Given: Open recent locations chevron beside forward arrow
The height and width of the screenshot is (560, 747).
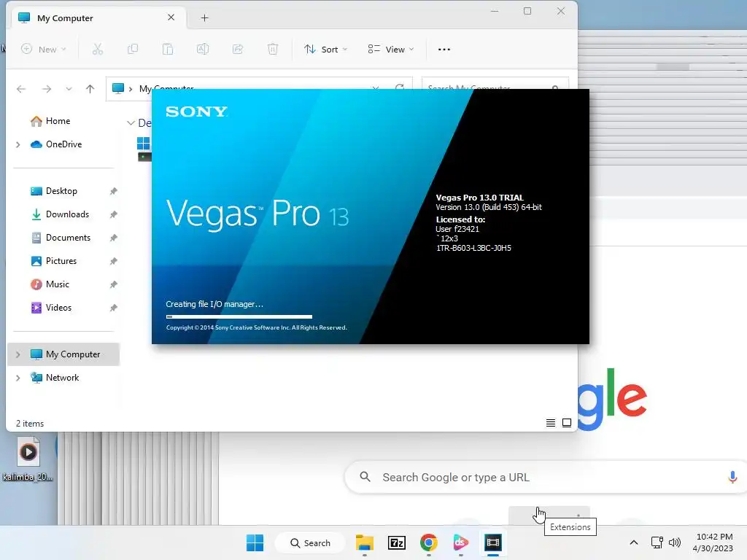Looking at the screenshot, I should (69, 89).
